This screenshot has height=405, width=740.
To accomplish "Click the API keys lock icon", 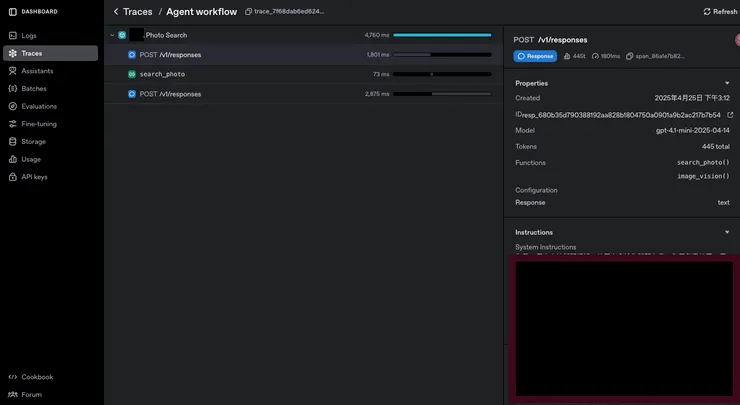I will coord(13,177).
